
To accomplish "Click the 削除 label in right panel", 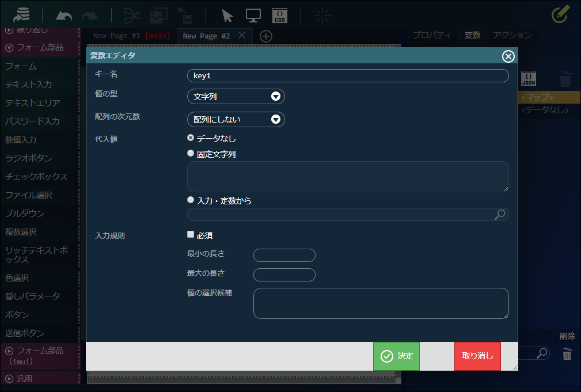I will pyautogui.click(x=567, y=336).
